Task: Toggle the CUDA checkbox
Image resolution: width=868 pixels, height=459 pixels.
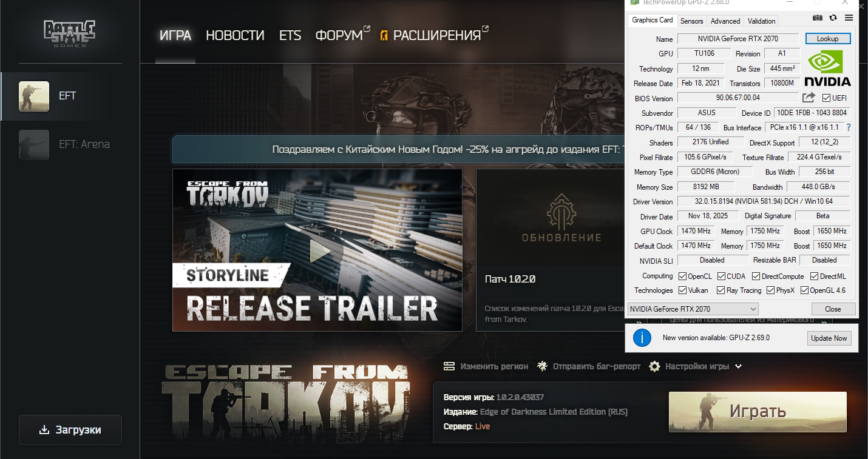Action: coord(722,276)
